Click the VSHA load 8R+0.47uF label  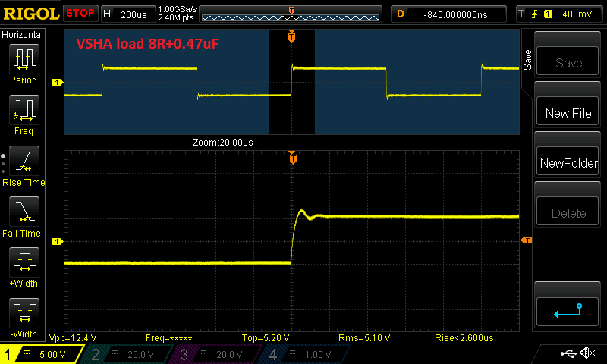tap(147, 44)
